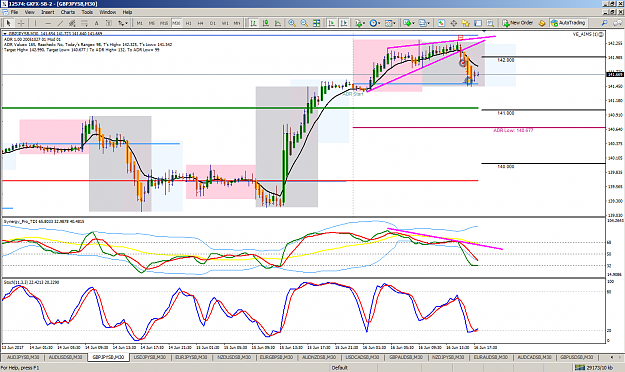Switch to NZDUSDSB,M30 chart tab
Viewport: 625px width, 372px height.
tap(234, 357)
